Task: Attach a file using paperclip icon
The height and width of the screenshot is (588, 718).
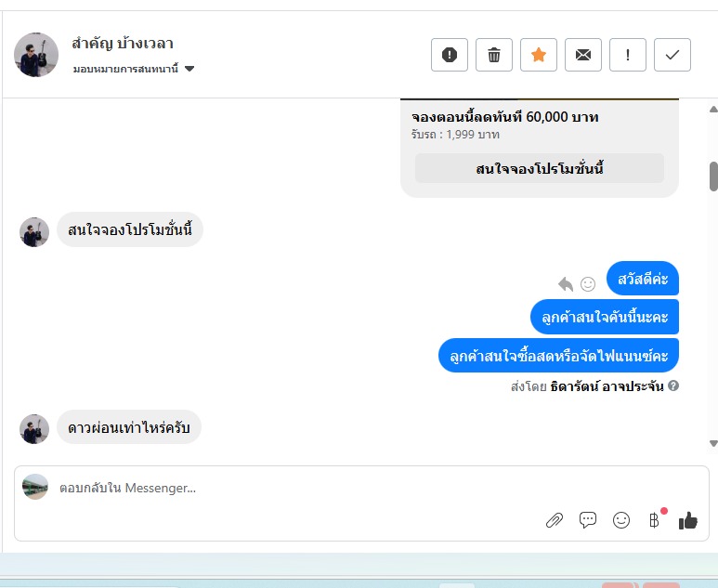Action: tap(555, 520)
